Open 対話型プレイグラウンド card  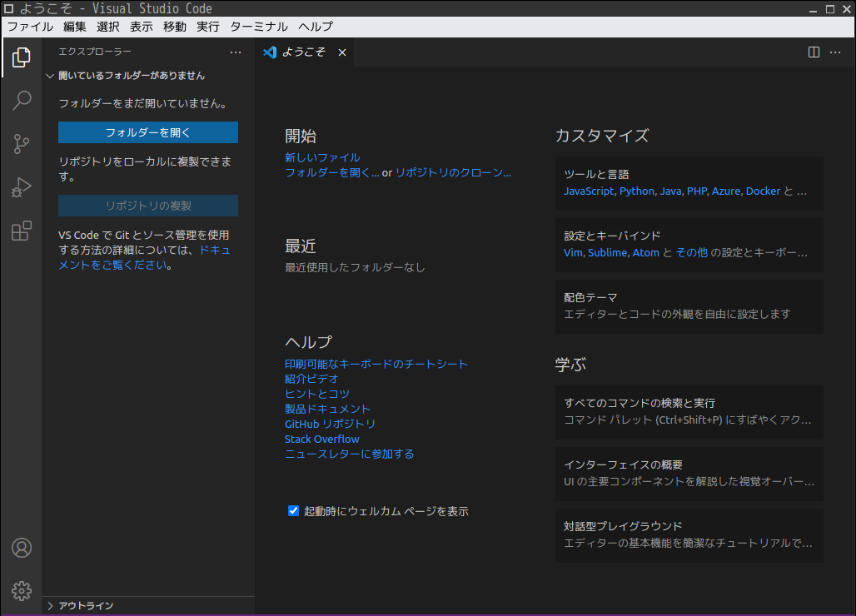click(689, 535)
